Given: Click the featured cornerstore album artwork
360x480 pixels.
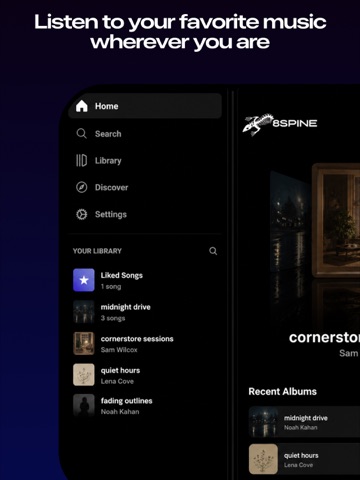Looking at the screenshot, I should click(x=336, y=220).
